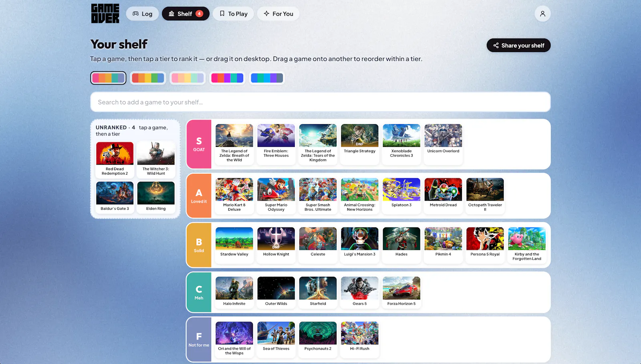Choose the fourth neon pink-purple palette
This screenshot has height=364, width=641.
(x=227, y=78)
